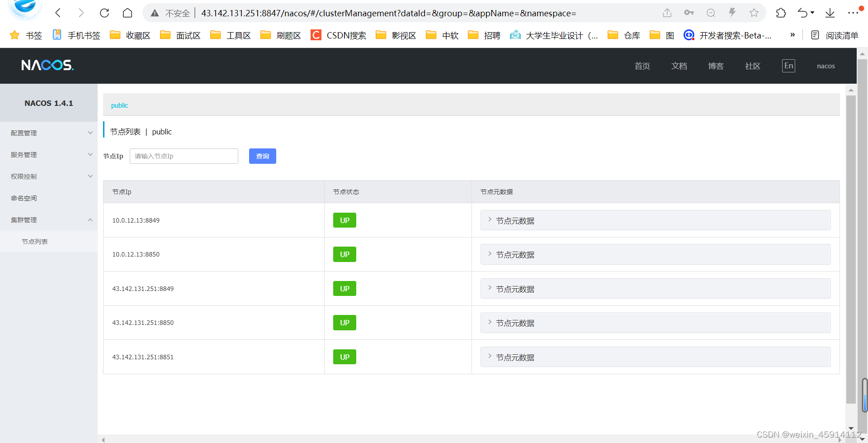The width and height of the screenshot is (868, 443).
Task: Click the zoom-out magnifier icon
Action: click(711, 13)
